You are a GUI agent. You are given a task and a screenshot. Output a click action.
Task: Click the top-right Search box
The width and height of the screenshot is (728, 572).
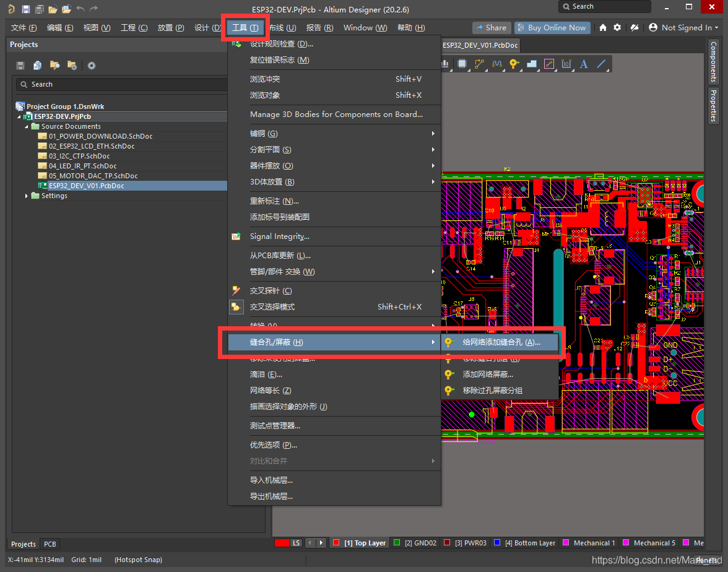tap(604, 6)
